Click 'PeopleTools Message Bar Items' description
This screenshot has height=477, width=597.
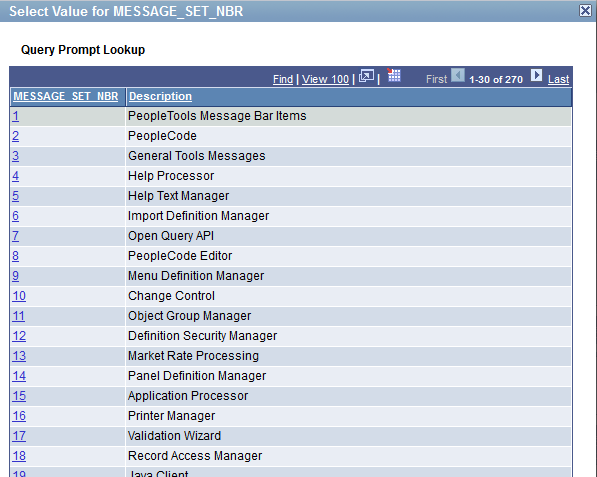pyautogui.click(x=217, y=116)
